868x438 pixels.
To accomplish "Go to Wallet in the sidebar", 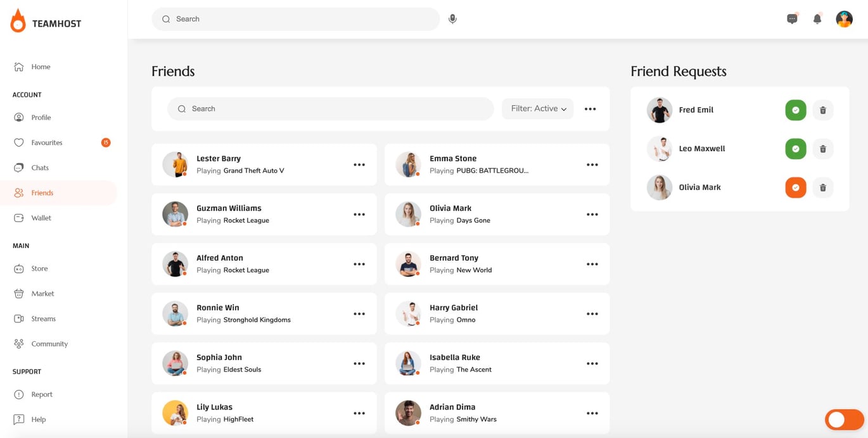I will click(x=41, y=218).
